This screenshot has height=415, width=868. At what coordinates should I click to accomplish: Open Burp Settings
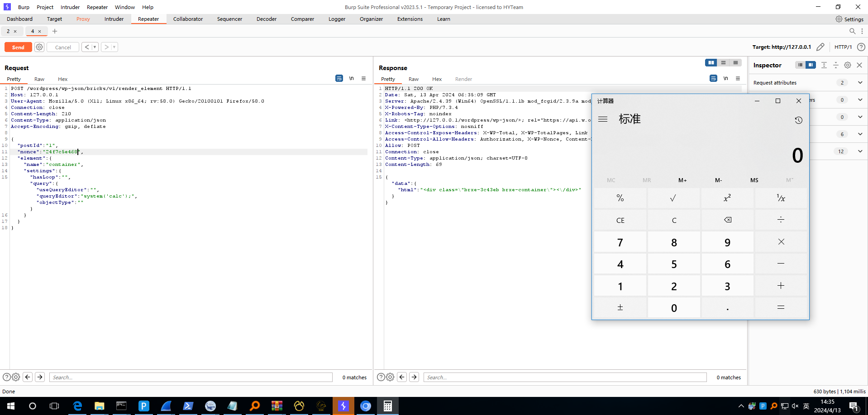pyautogui.click(x=849, y=19)
